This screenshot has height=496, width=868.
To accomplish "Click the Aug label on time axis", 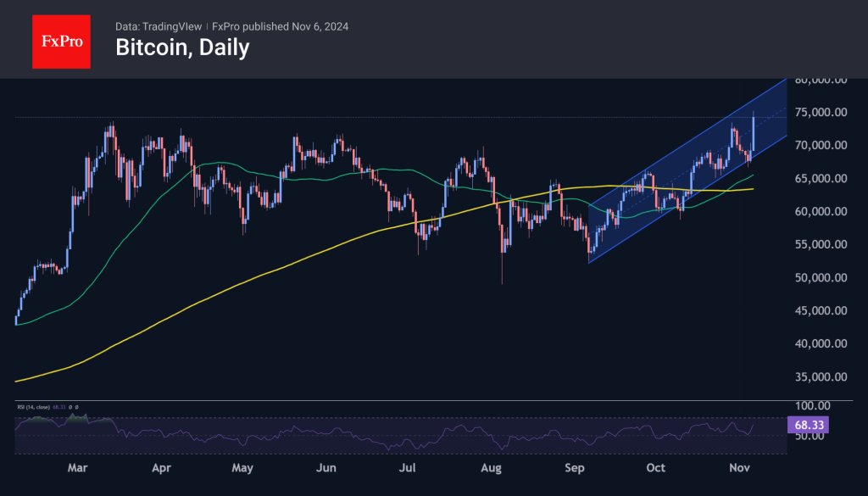I will point(492,468).
